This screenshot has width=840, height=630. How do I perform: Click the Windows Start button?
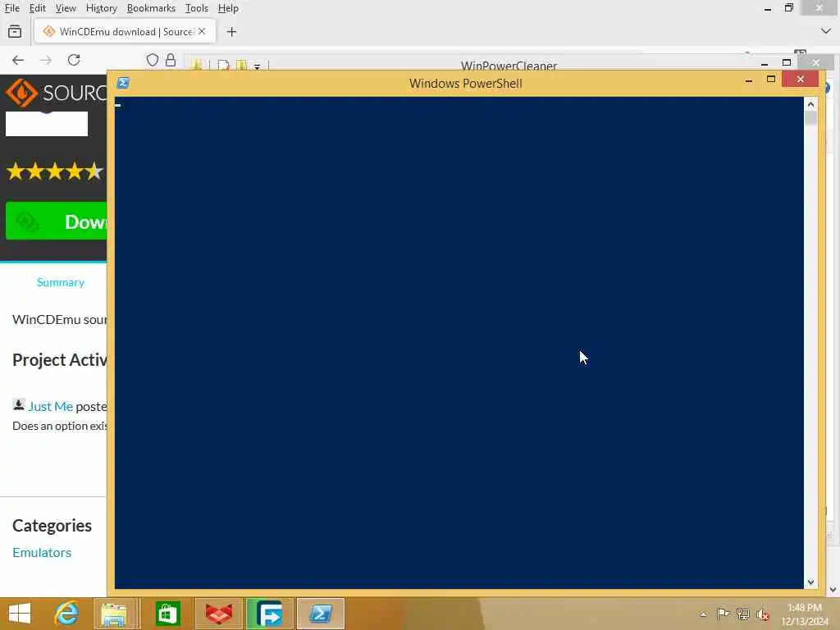pos(20,614)
